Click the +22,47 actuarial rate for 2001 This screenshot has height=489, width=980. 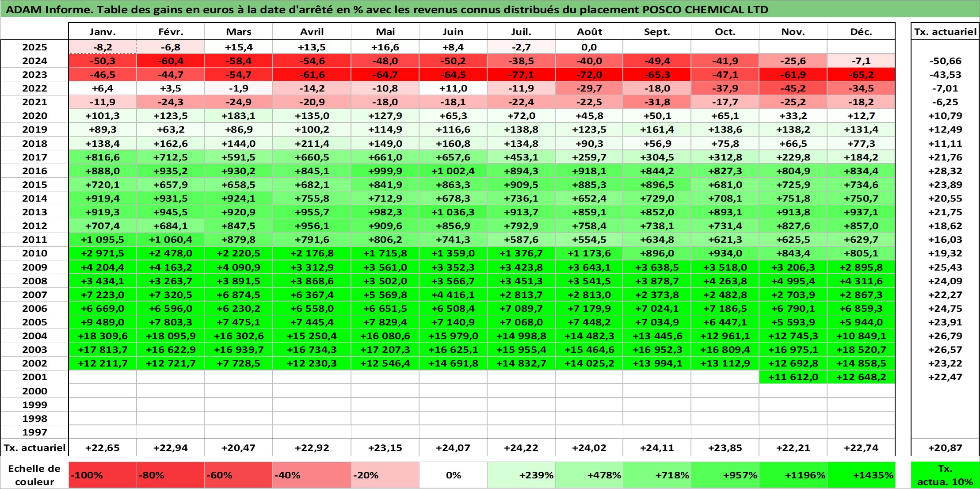[x=945, y=377]
